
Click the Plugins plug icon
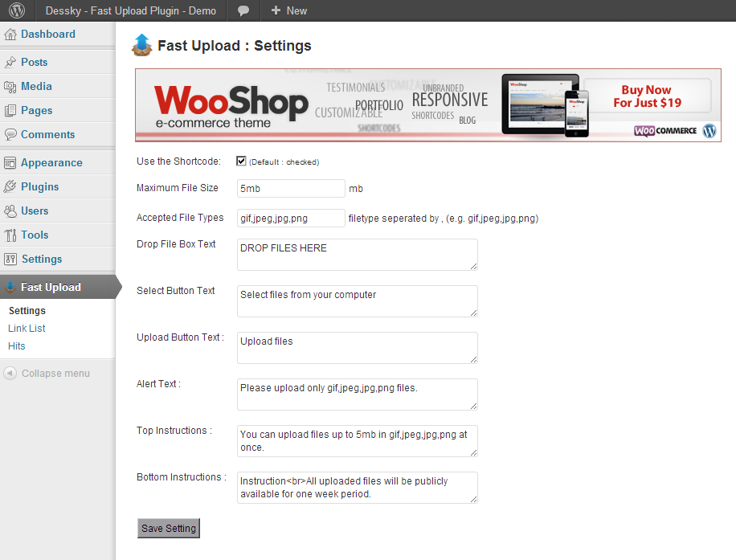10,187
